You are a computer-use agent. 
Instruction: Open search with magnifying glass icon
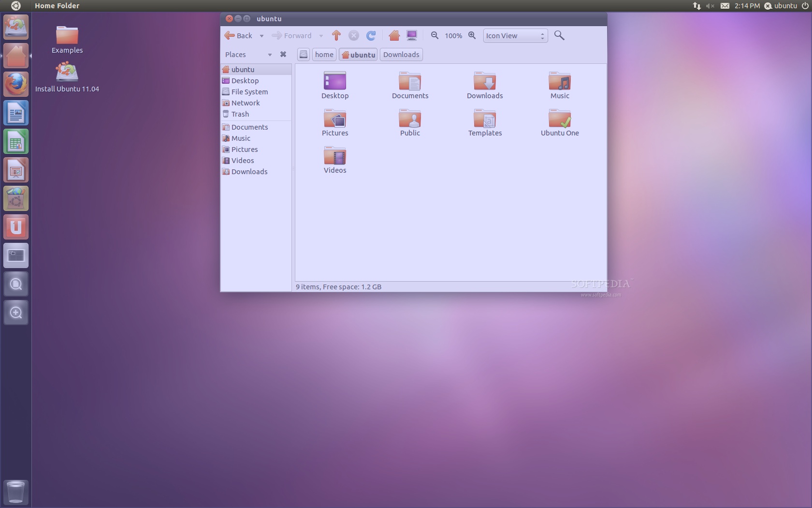tap(559, 35)
